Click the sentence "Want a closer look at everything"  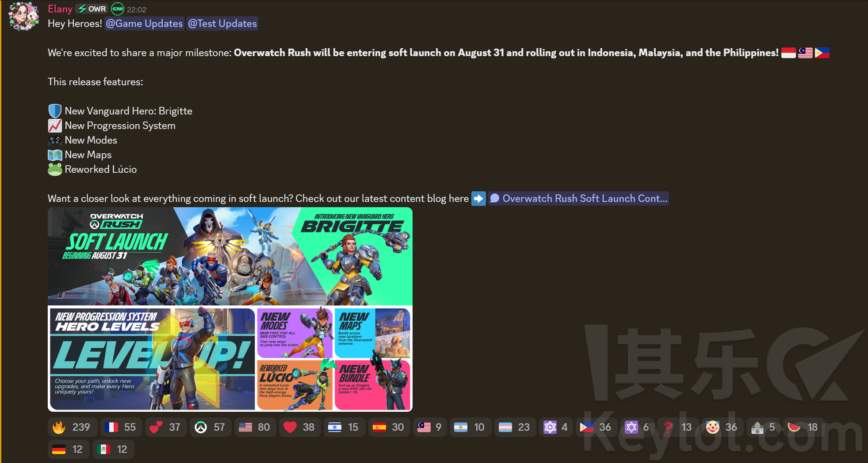[x=258, y=198]
